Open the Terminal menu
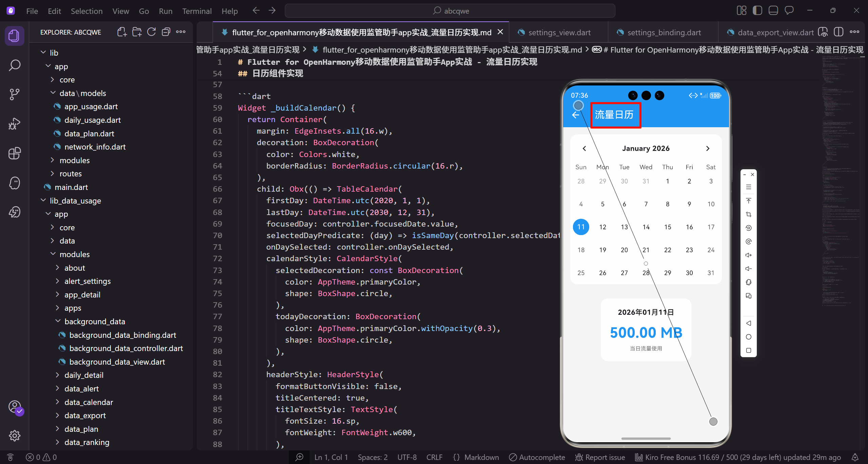868x464 pixels. click(x=197, y=11)
